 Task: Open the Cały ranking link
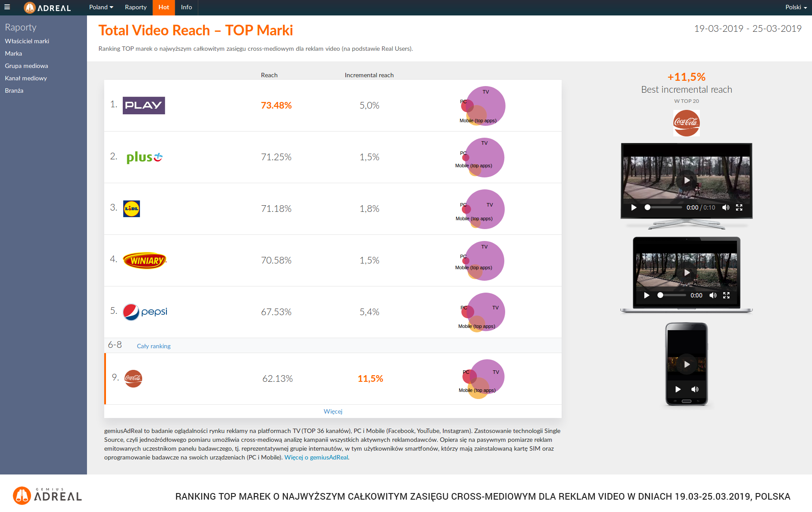154,346
